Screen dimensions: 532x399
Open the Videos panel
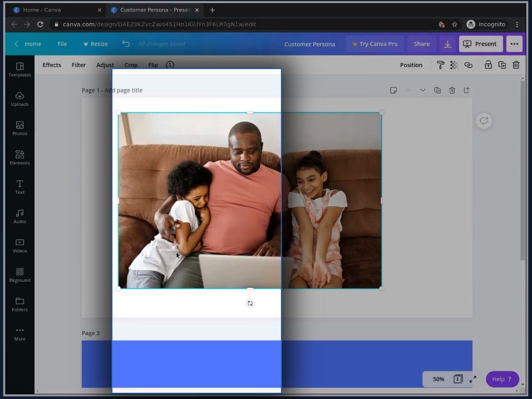(20, 246)
